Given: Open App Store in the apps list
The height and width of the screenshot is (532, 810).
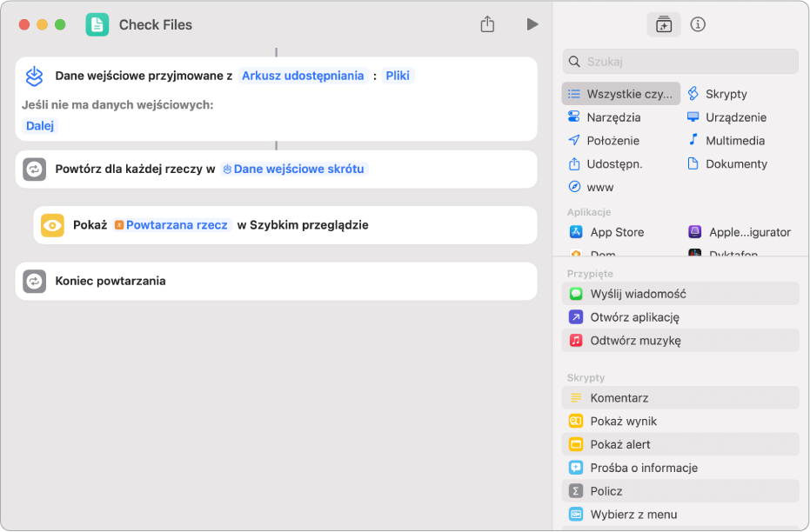Looking at the screenshot, I should (616, 232).
